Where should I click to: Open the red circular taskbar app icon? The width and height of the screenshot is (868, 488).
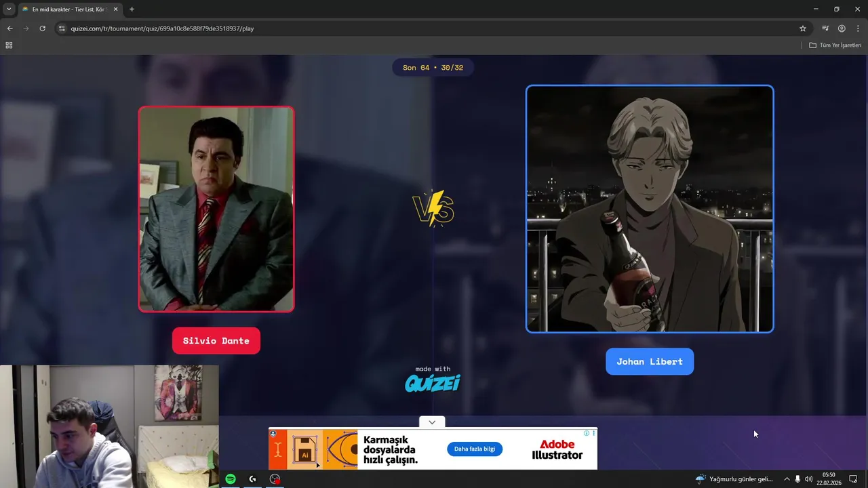(x=275, y=479)
